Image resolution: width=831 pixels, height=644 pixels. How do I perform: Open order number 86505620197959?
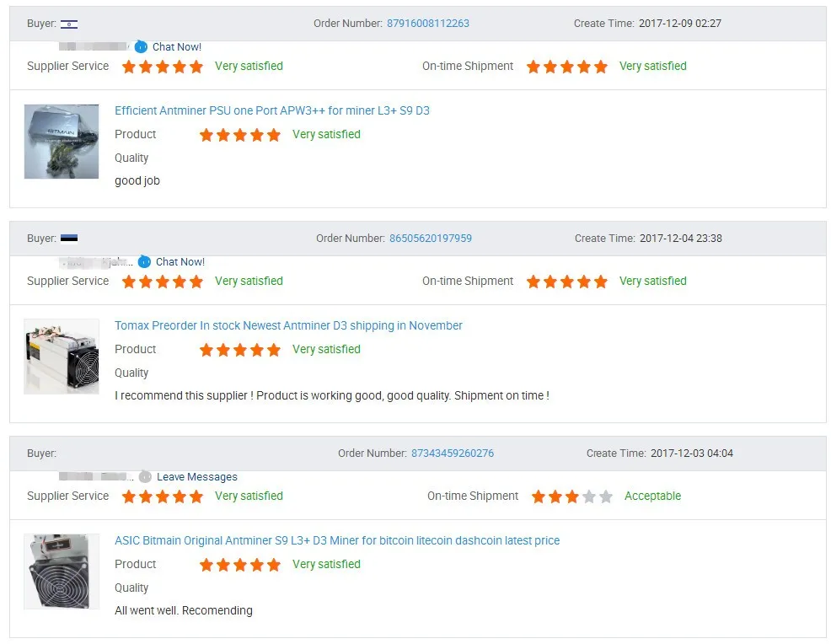[431, 239]
